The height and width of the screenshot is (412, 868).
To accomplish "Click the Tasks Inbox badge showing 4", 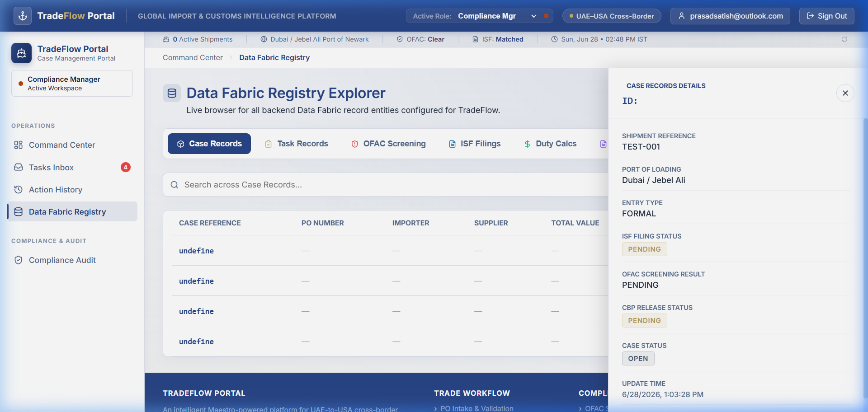I will point(126,167).
